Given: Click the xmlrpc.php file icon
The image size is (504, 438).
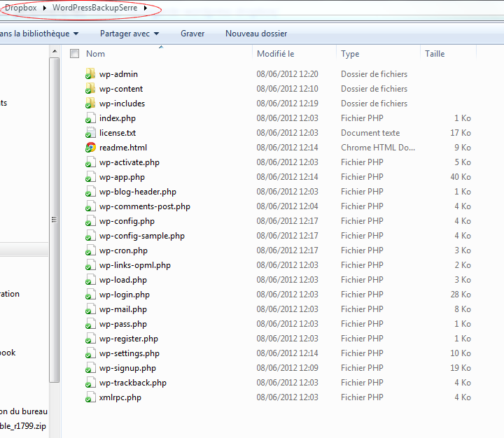Looking at the screenshot, I should pos(90,397).
